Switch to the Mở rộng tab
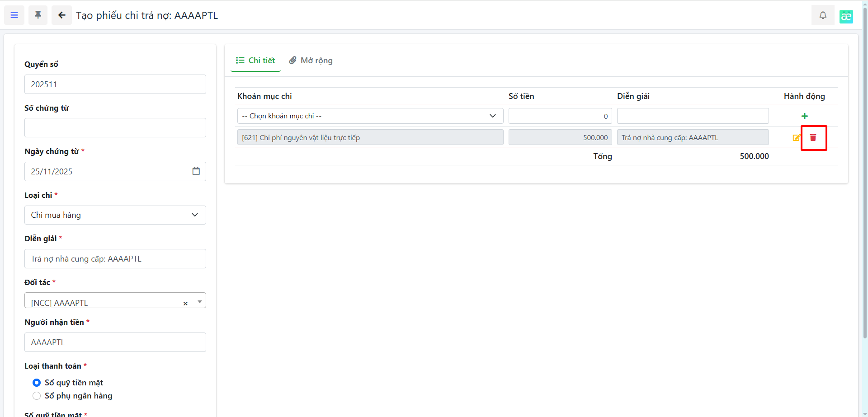 coord(311,61)
